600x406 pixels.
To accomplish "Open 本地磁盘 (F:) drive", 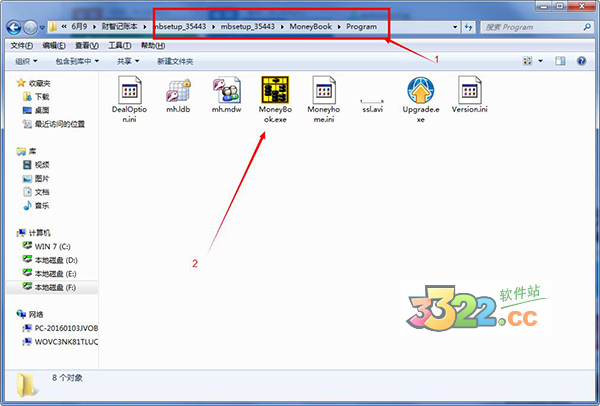I will click(55, 287).
